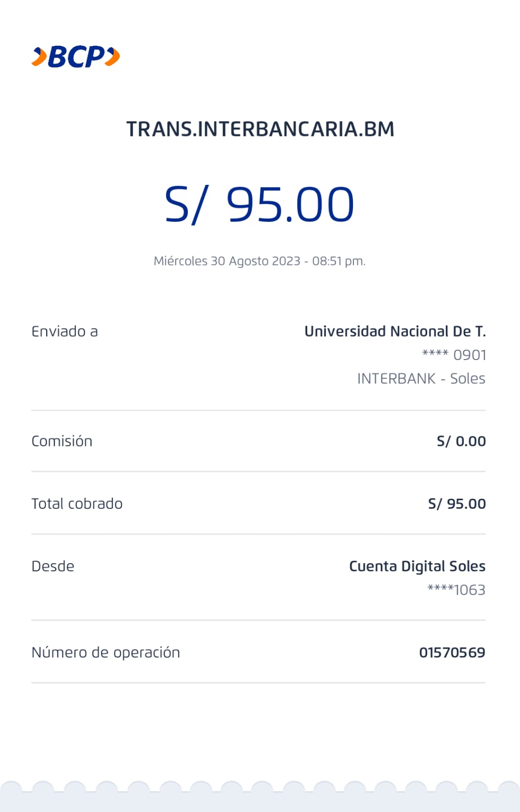520x812 pixels.
Task: Tap the Total cobrado S/ 95.00 value
Action: 457,504
